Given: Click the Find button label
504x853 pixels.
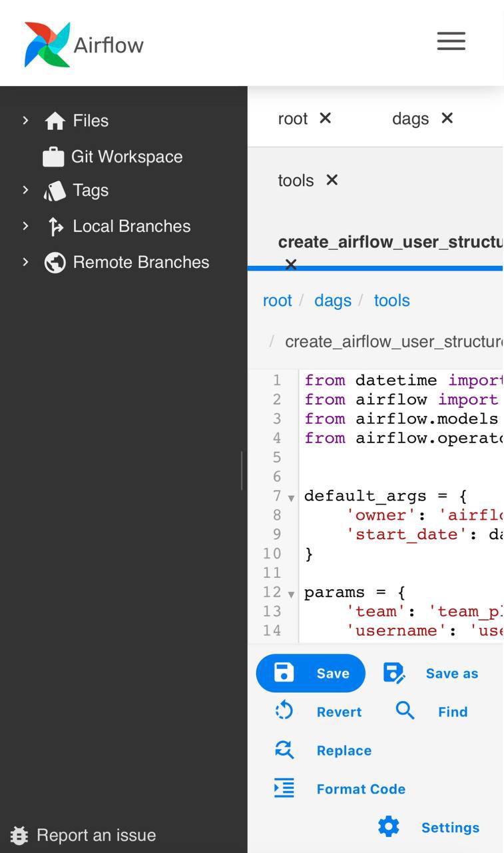Looking at the screenshot, I should pyautogui.click(x=453, y=712).
